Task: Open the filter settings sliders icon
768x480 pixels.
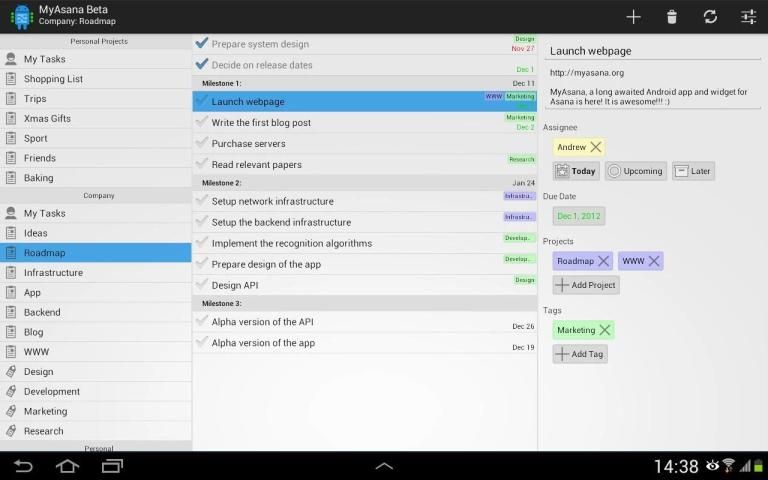Action: (x=748, y=16)
